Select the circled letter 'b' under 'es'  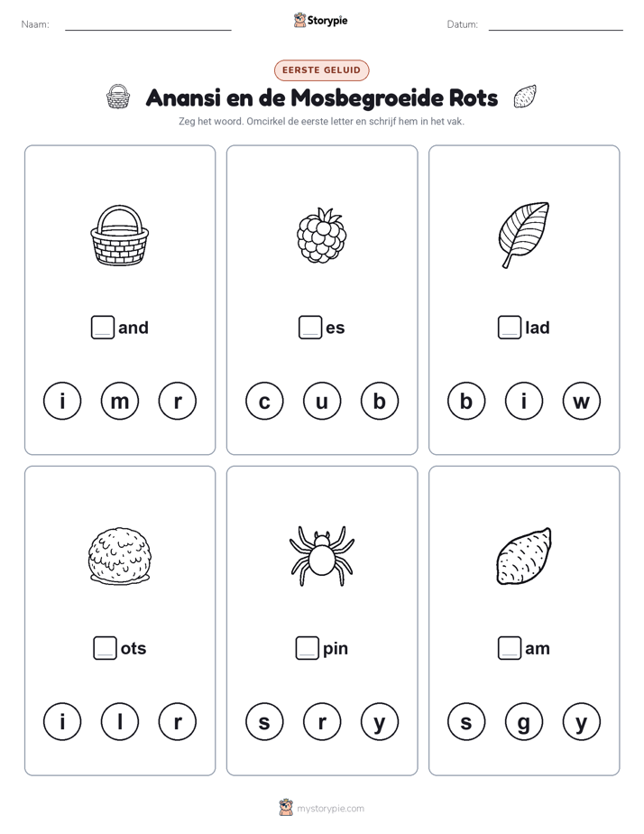380,401
